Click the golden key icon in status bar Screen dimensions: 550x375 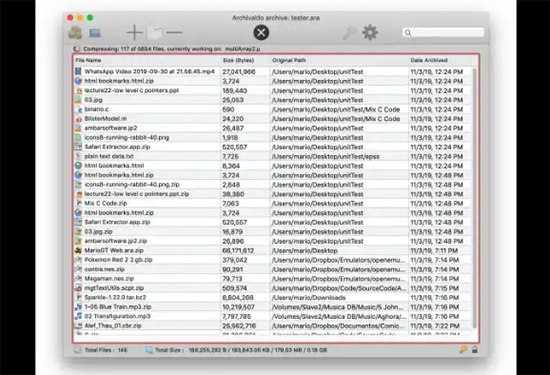(x=463, y=349)
